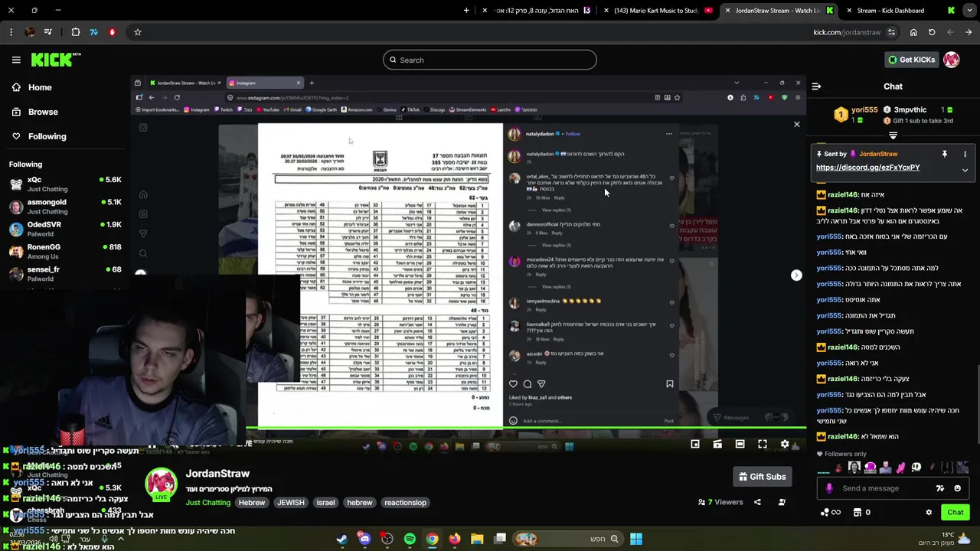Image resolution: width=980 pixels, height=551 pixels.
Task: Open the user actions icon beside share
Action: 782,502
